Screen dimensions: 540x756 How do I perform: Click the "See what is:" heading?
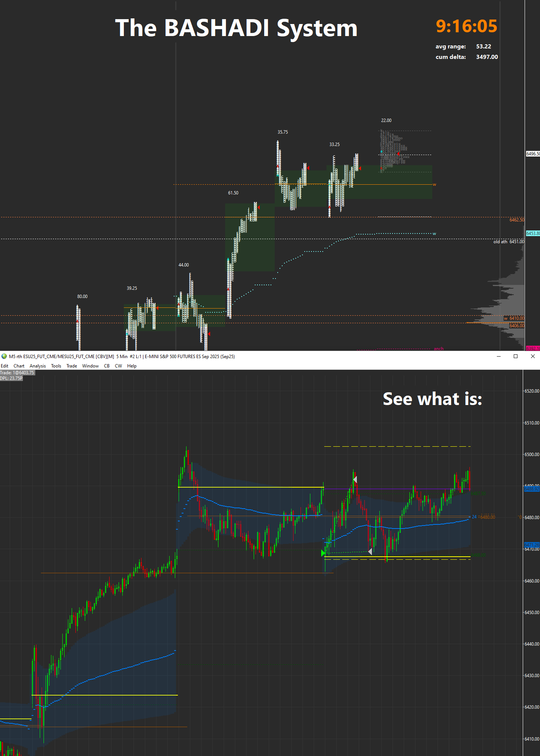432,399
